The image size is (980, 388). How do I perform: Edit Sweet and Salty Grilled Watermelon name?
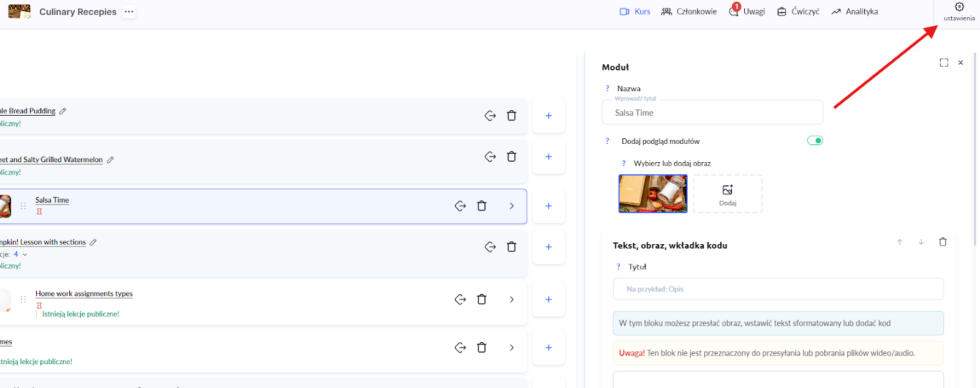pos(110,160)
